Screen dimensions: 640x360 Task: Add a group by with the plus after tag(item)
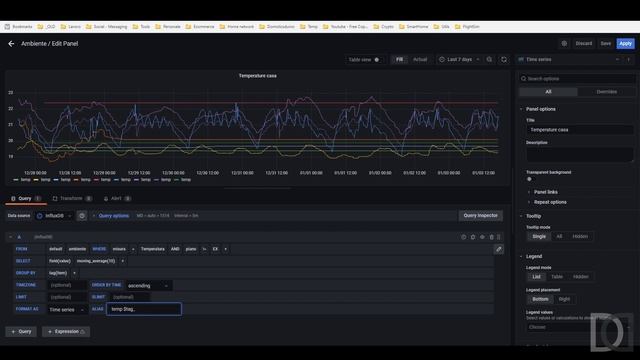pos(74,273)
